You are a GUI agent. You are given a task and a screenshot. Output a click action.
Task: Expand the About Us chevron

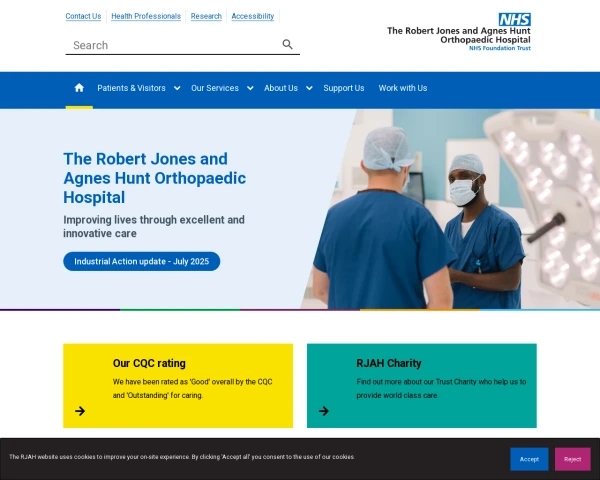coord(309,88)
